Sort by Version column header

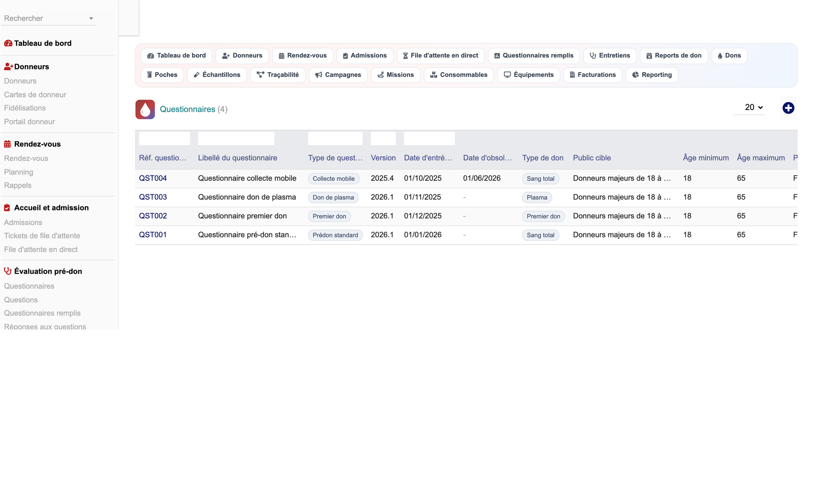pos(383,158)
